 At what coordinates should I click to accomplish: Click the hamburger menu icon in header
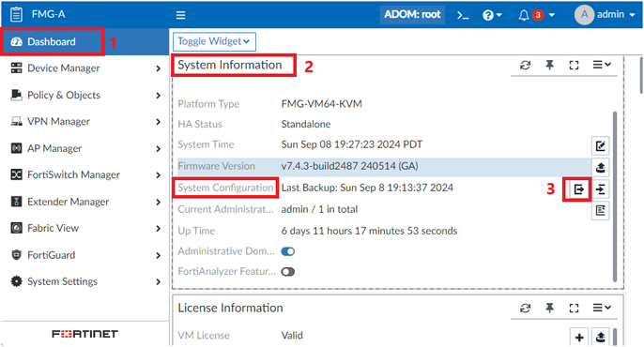[180, 15]
